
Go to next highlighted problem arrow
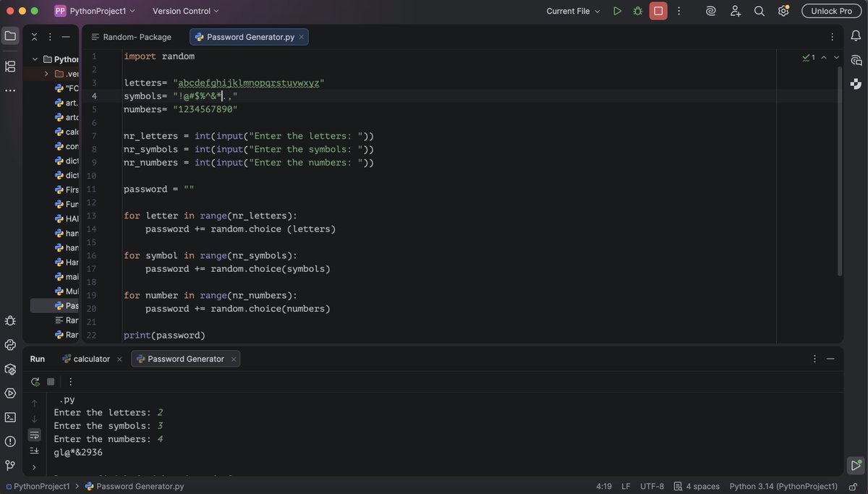(836, 57)
